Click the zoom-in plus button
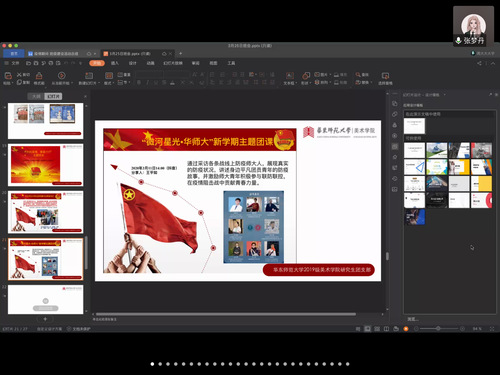 point(462,329)
